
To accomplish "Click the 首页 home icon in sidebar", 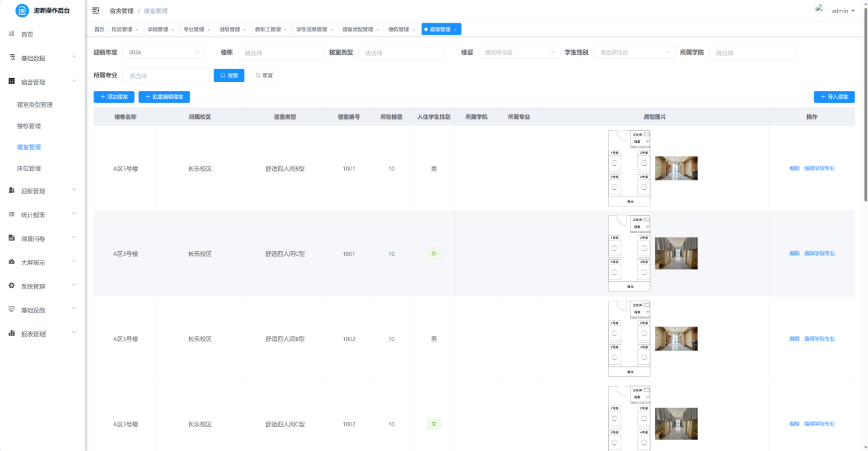I will [x=11, y=33].
